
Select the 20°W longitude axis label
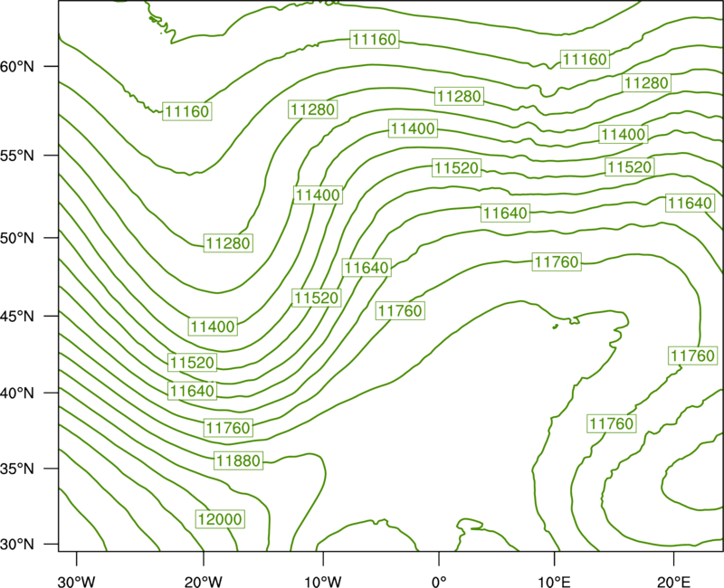point(204,582)
